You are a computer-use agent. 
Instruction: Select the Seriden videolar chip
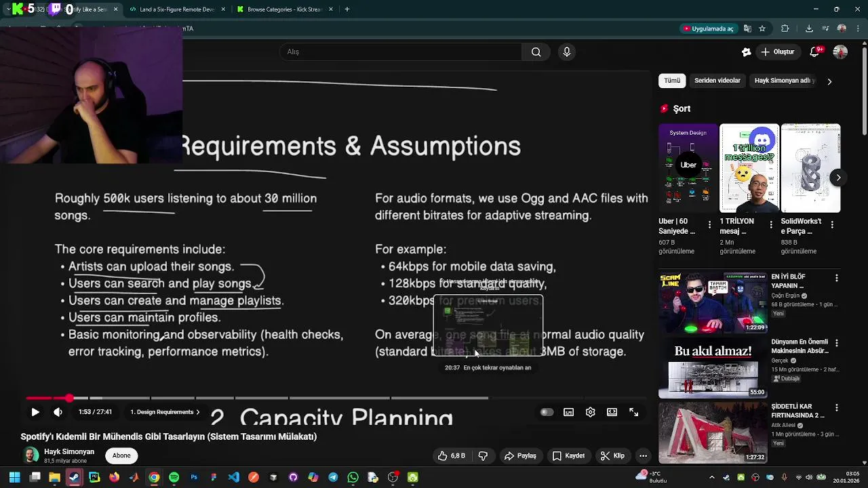tap(717, 81)
